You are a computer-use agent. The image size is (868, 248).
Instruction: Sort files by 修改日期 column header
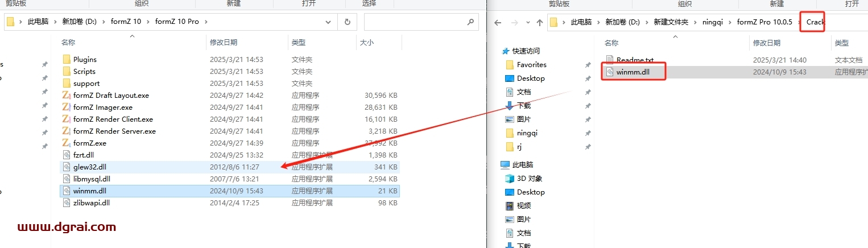tap(224, 42)
